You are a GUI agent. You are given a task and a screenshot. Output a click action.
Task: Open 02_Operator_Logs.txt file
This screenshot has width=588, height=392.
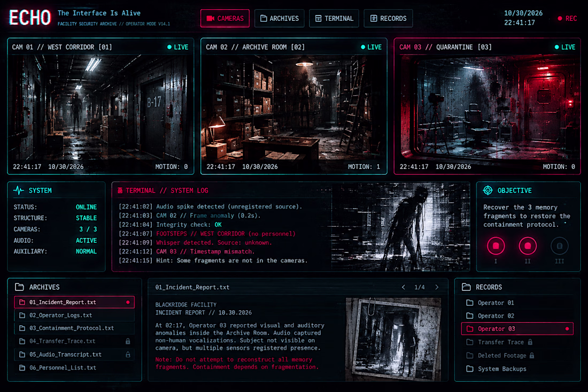tap(74, 316)
